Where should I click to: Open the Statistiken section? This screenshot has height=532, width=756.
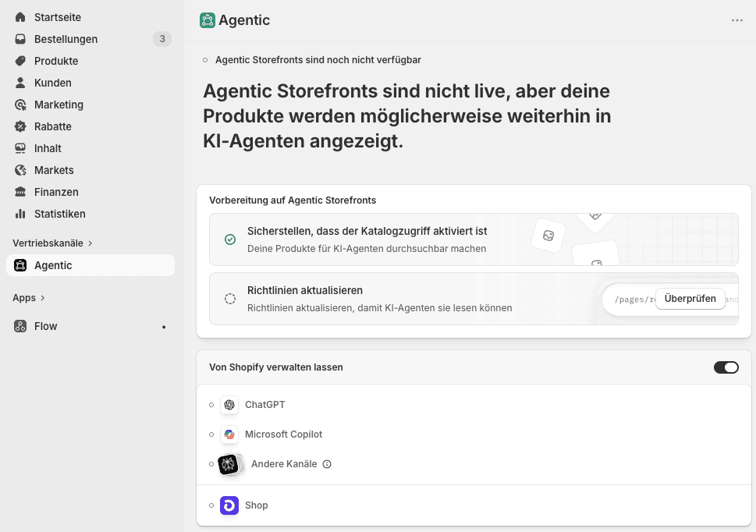point(91,214)
